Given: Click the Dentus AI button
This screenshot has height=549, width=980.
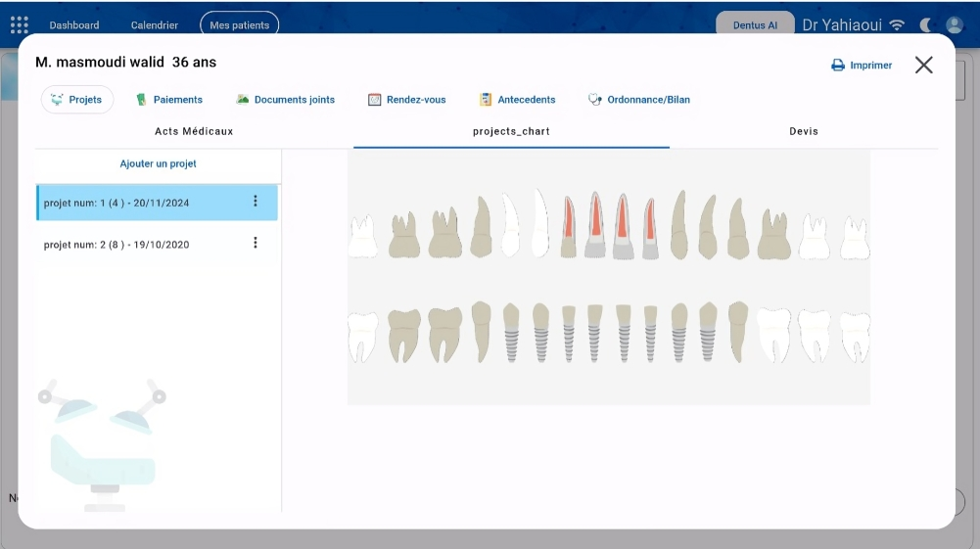Looking at the screenshot, I should [755, 25].
